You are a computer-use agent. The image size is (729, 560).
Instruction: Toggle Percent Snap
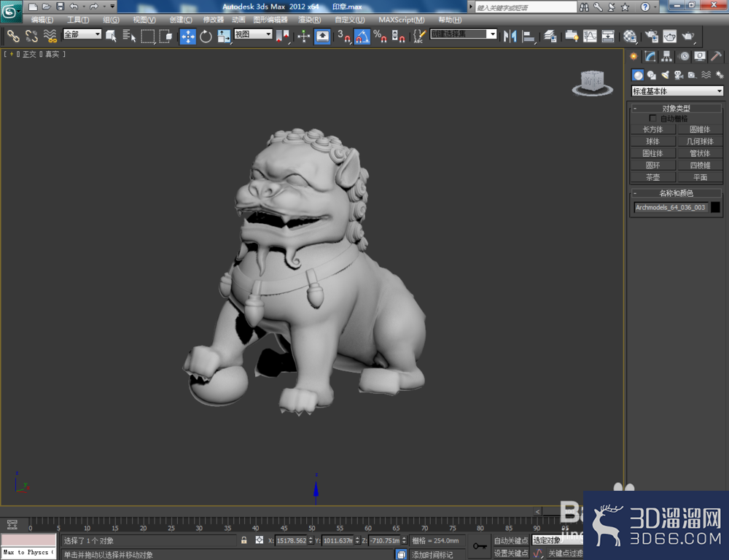point(380,36)
